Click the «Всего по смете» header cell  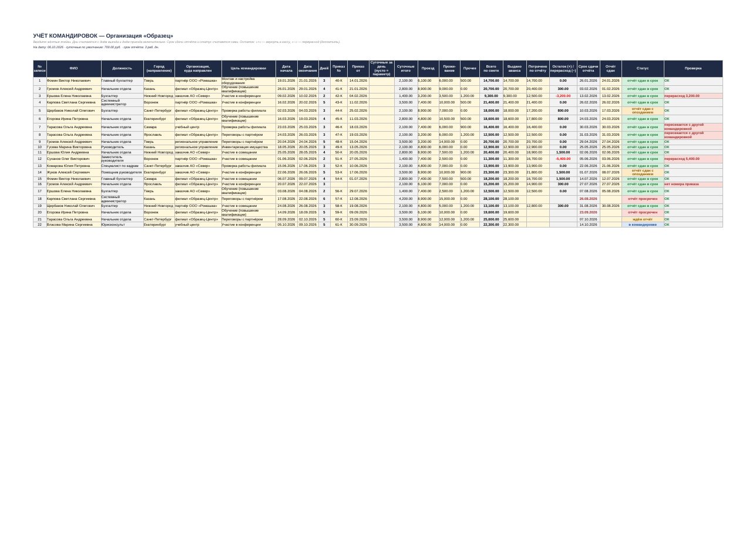pyautogui.click(x=491, y=69)
